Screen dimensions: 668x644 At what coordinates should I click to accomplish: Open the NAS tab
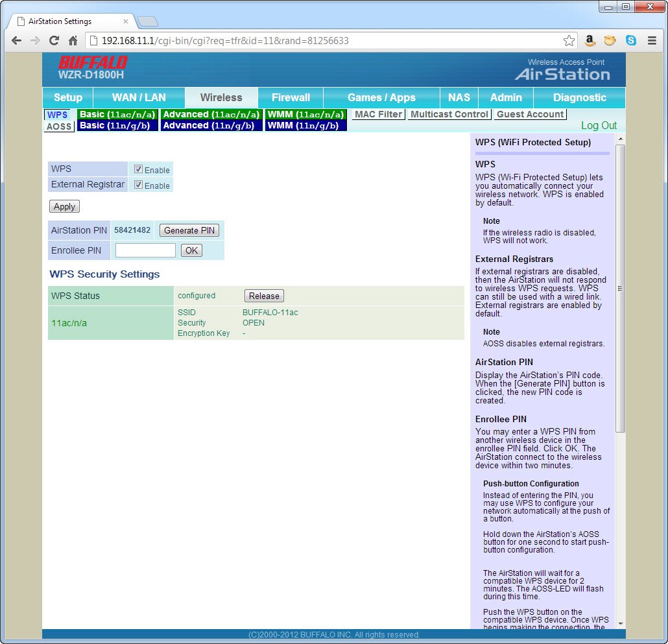(459, 97)
